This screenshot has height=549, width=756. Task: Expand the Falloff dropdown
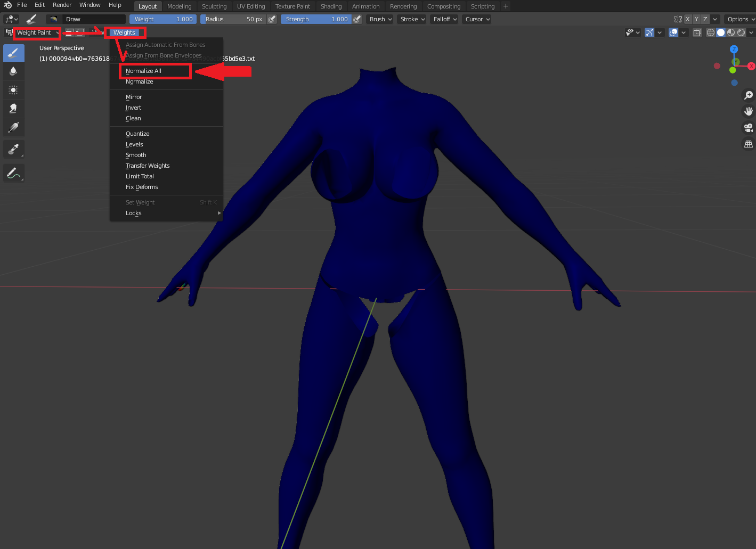point(445,19)
